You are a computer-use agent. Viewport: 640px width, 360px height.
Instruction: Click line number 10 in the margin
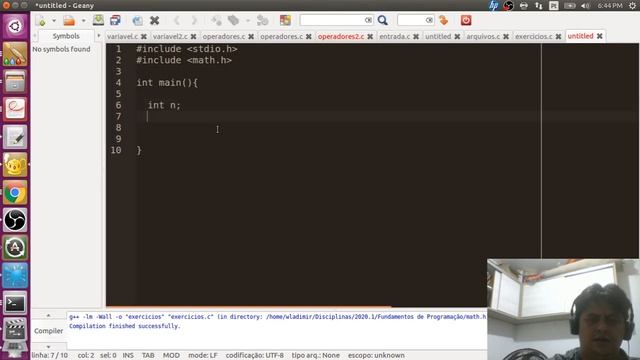click(116, 150)
